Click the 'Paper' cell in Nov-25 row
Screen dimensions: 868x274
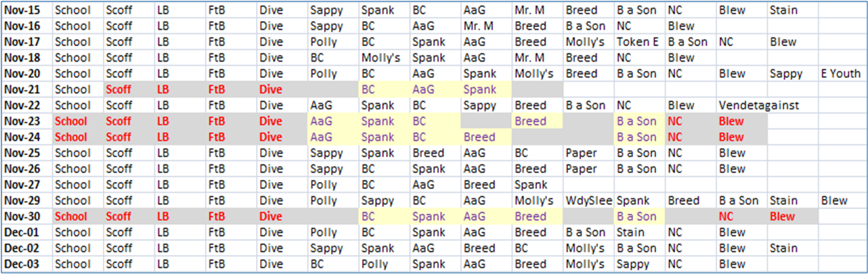tap(582, 153)
